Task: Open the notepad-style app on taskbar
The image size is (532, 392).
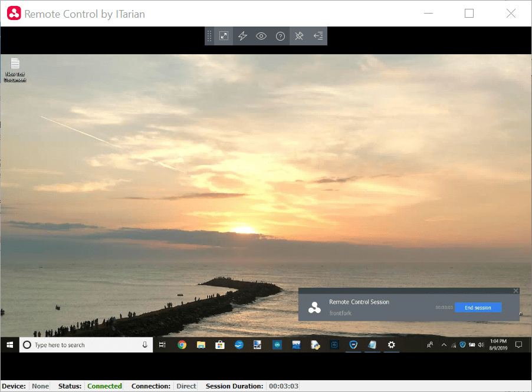Action: [372, 345]
